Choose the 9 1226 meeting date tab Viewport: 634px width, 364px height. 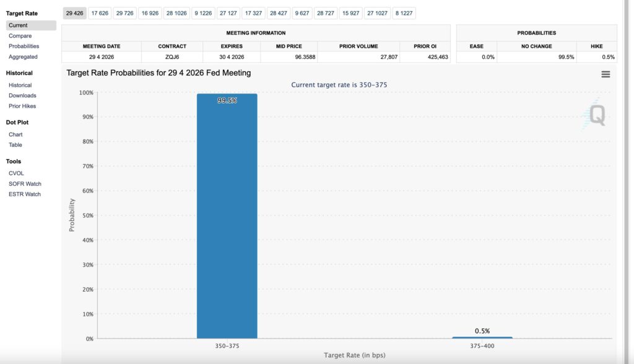click(x=202, y=13)
